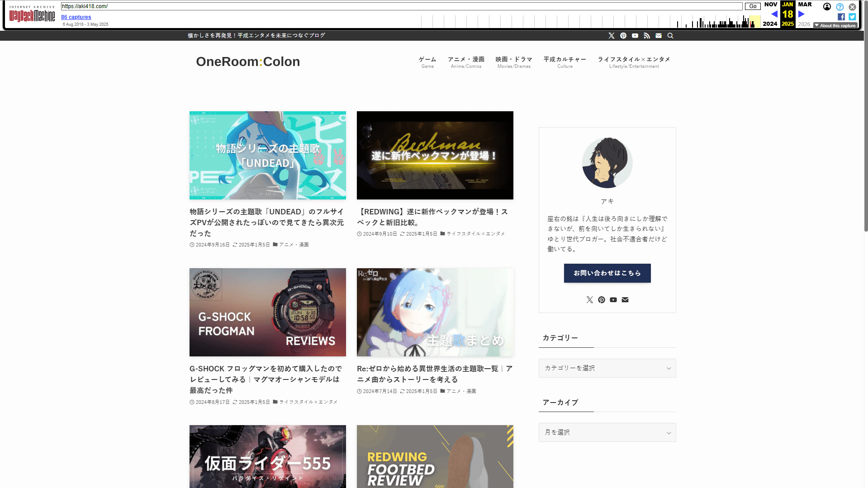
Task: Open the 86 captures link
Action: [76, 17]
